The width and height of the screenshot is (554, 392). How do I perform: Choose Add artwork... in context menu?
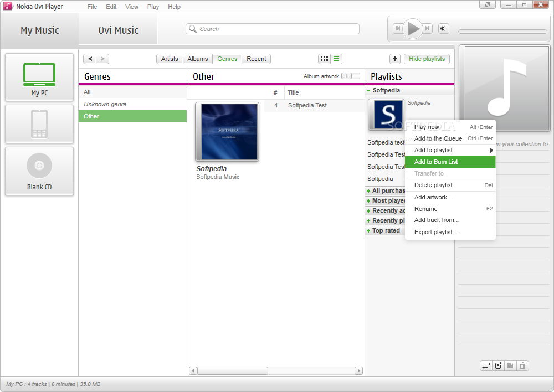pos(450,197)
